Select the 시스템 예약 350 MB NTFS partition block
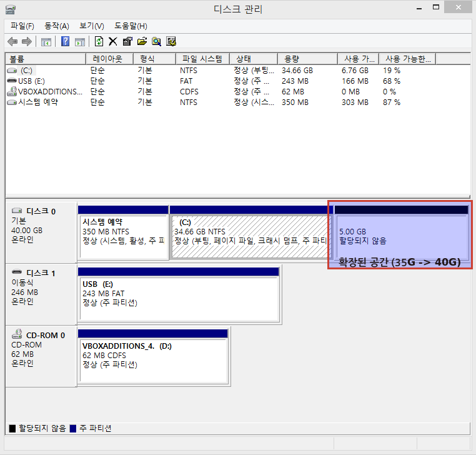476x455 pixels. tap(123, 232)
